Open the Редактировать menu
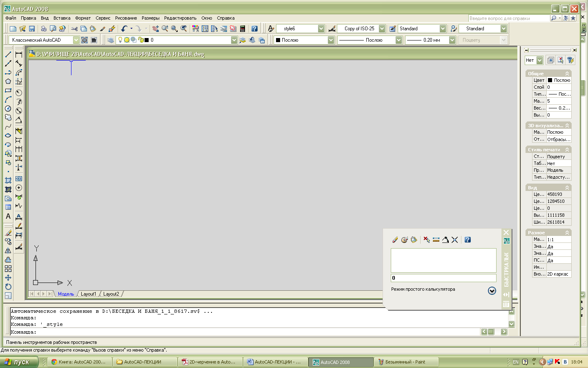 pyautogui.click(x=180, y=18)
